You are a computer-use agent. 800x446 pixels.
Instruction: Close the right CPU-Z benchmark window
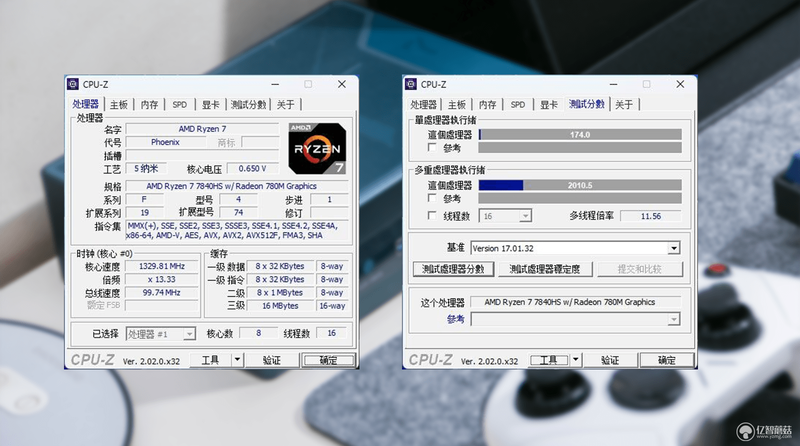click(680, 84)
